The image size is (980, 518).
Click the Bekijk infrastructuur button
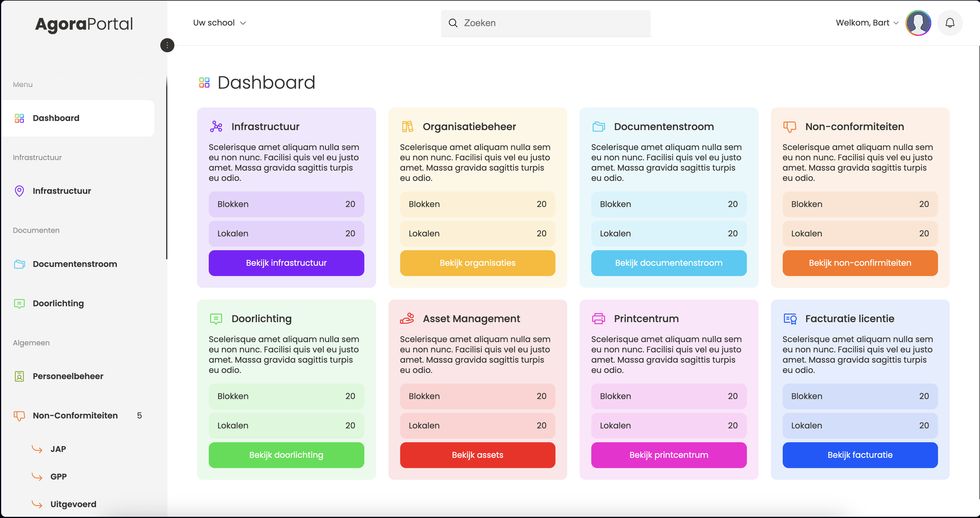click(286, 263)
